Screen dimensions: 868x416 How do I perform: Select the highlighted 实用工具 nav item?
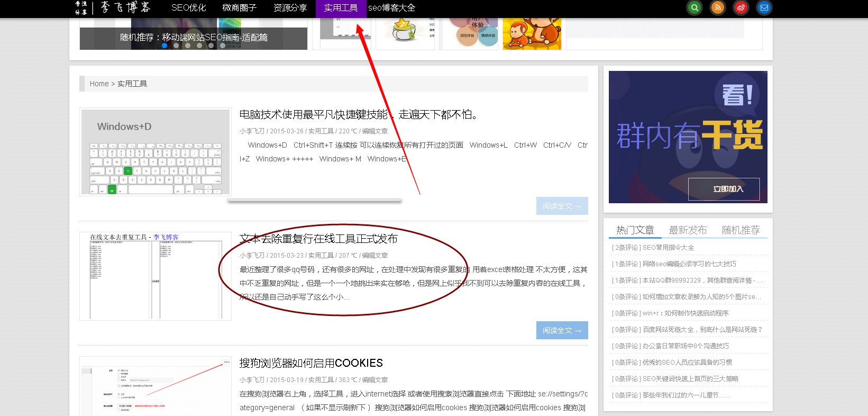pyautogui.click(x=341, y=8)
